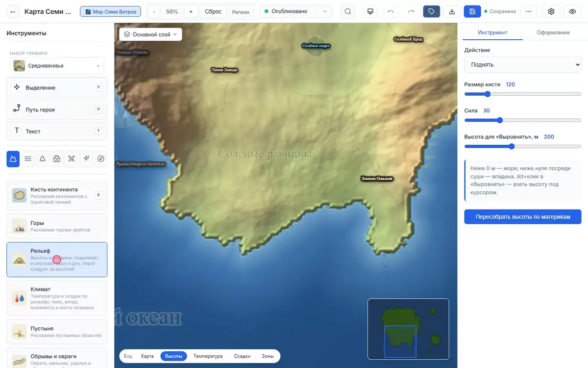588x368 pixels.
Task: Switch to the Инструмент tab
Action: click(x=492, y=32)
